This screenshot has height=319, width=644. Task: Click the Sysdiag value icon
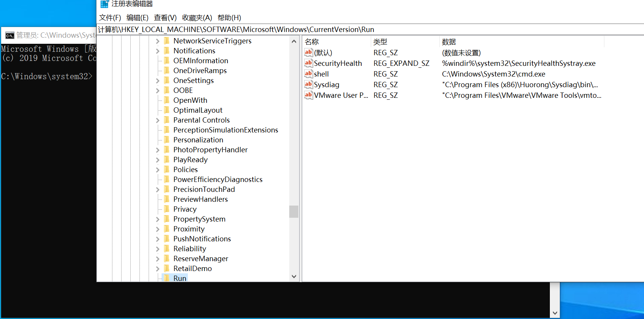[x=308, y=85]
